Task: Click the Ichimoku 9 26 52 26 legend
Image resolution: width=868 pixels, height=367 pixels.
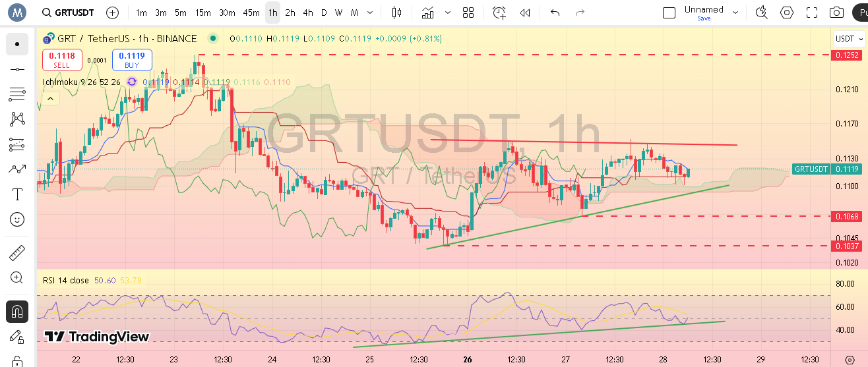Action: pos(82,82)
